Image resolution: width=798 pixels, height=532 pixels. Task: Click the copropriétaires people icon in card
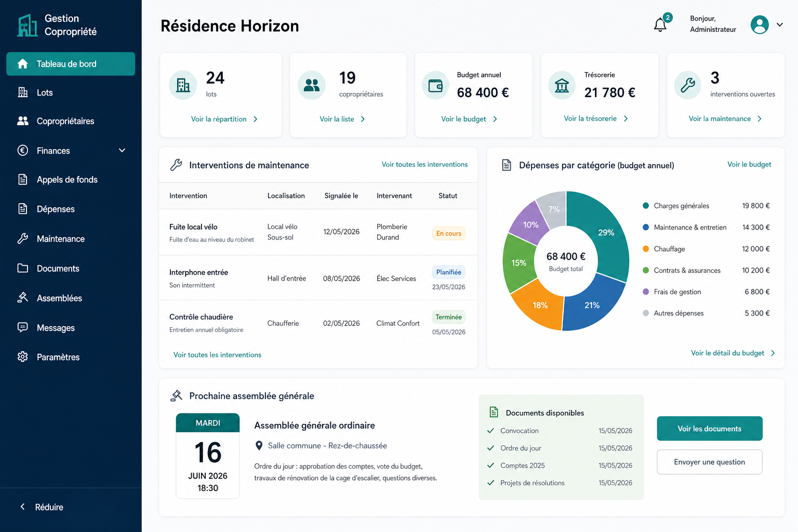312,85
